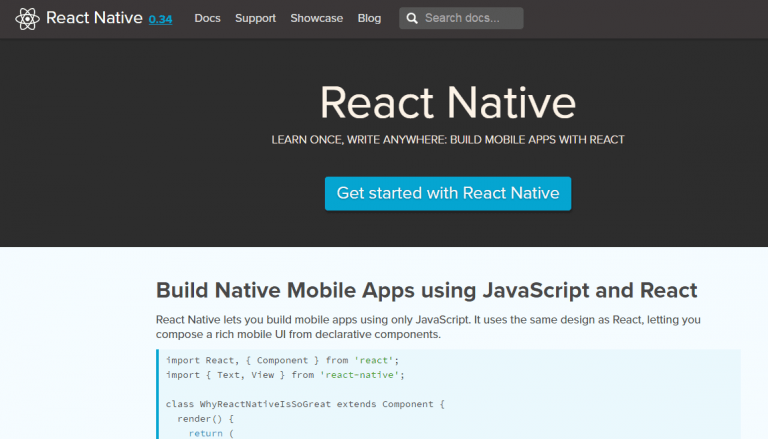Open the Showcase navigation item
768x439 pixels.
click(x=316, y=18)
